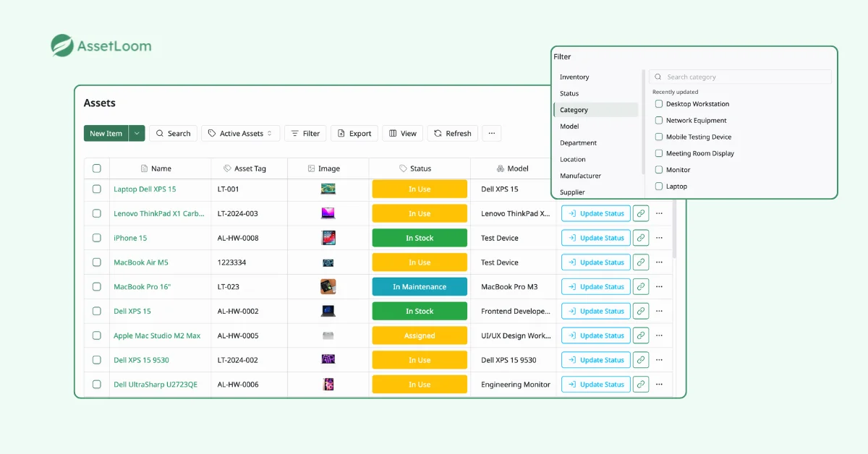Open the Active Assets dropdown
This screenshot has height=454, width=868.
coord(241,133)
